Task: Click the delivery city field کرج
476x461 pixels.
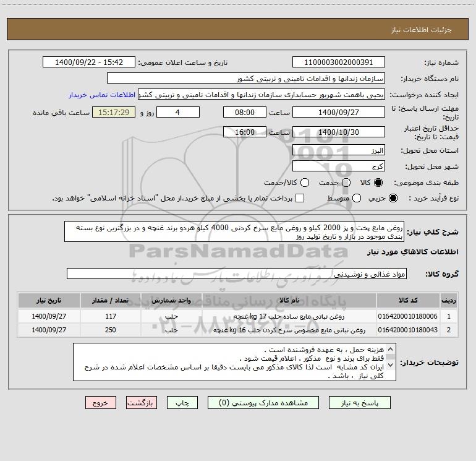Action: click(339, 166)
